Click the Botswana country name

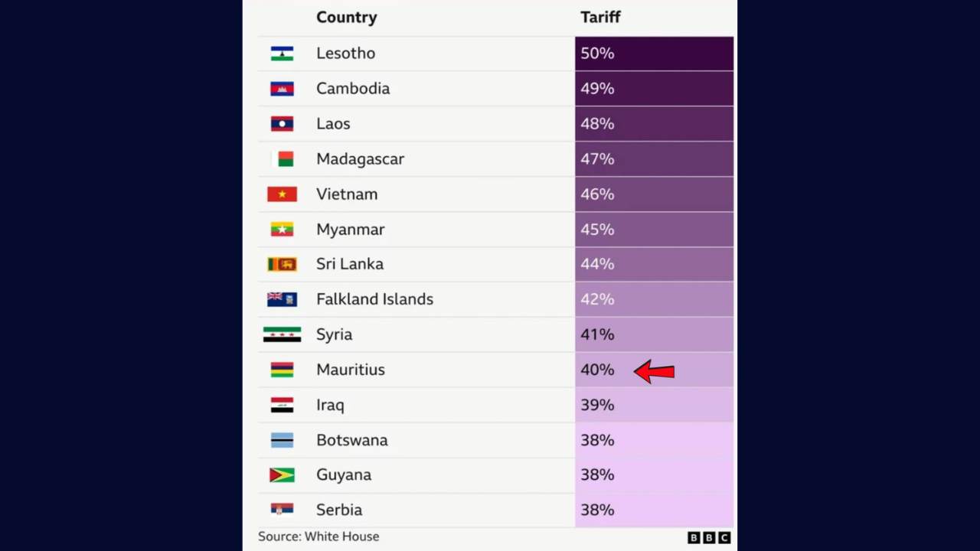[352, 440]
